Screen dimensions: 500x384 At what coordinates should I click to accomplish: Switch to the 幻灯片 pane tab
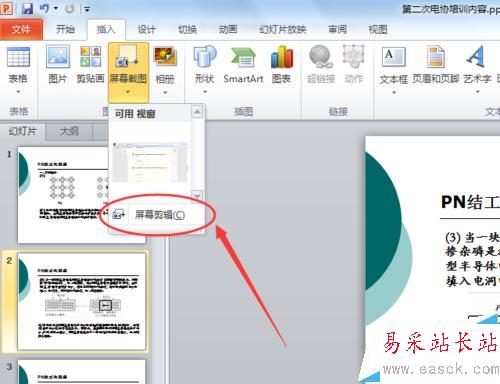[x=23, y=131]
